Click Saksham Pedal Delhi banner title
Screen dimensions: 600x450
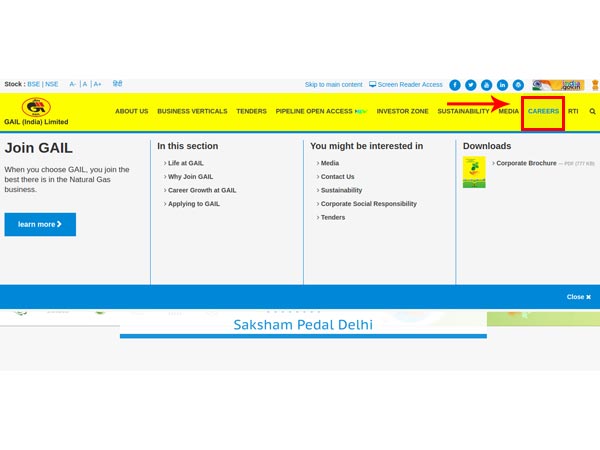click(x=303, y=325)
